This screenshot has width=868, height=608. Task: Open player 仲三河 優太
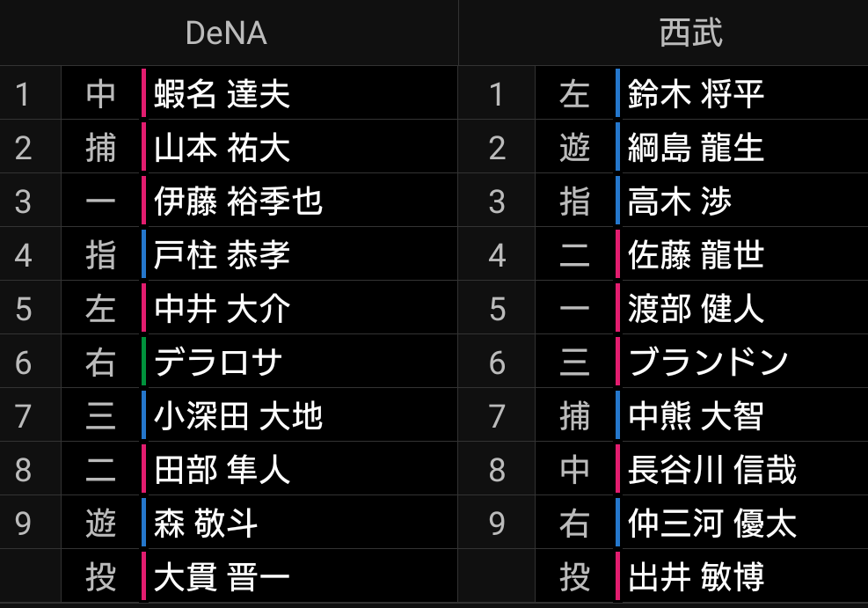[711, 524]
